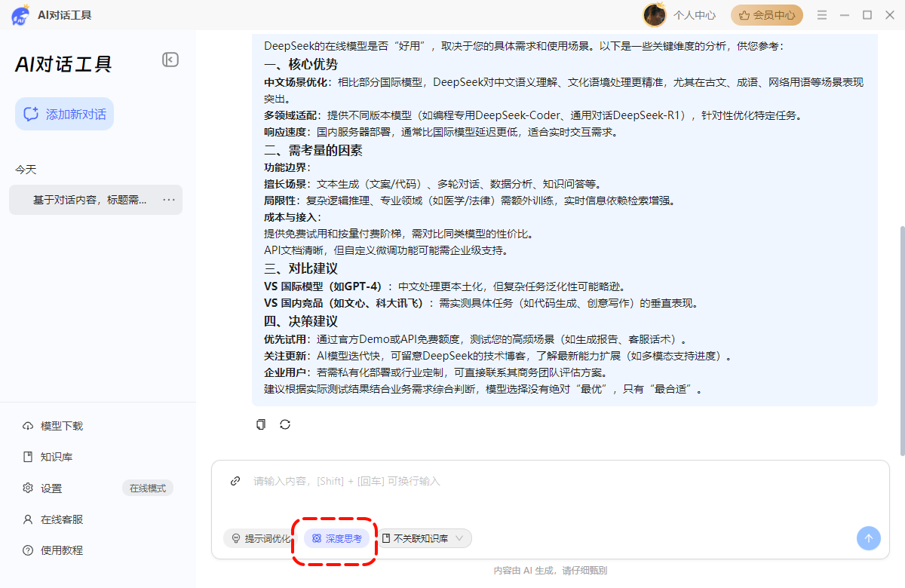Click the 设置 gear icon
905x588 pixels.
[x=28, y=488]
